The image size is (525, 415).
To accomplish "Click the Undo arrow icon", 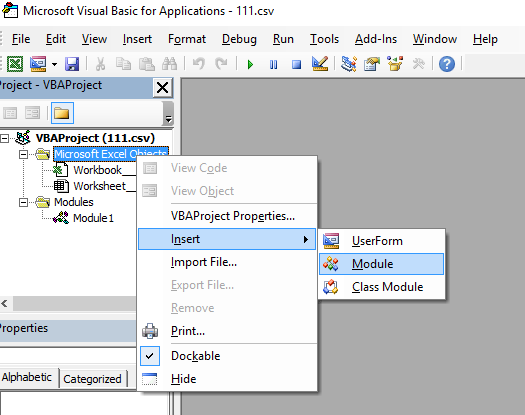I will click(199, 64).
